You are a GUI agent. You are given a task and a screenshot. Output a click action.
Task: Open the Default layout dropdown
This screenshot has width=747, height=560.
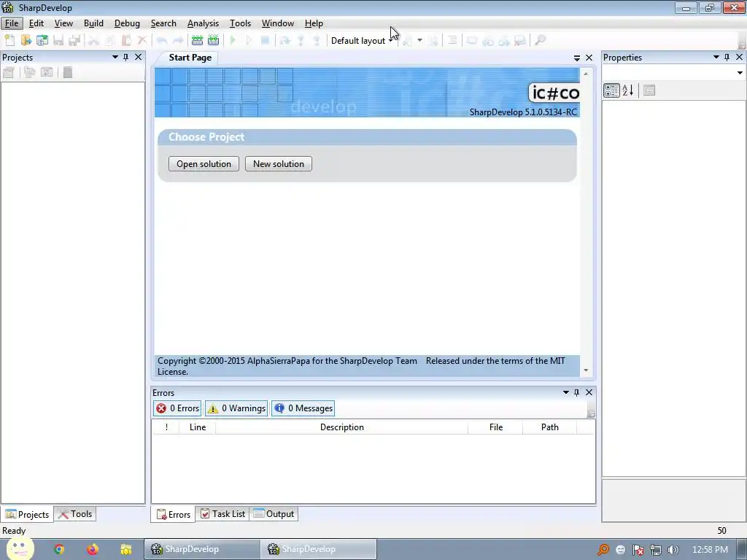click(x=361, y=41)
